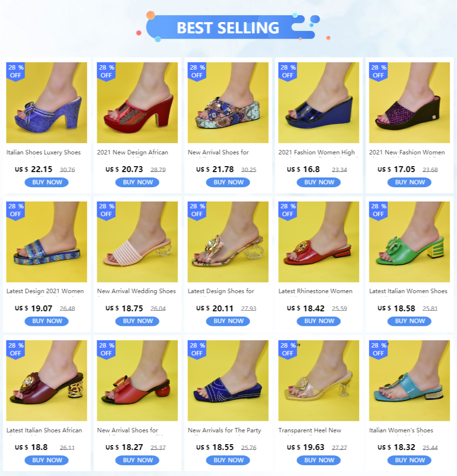Viewport: 457px width, 476px height.
Task: Buy the US $22.15 Italian Shoes
Action: pyautogui.click(x=47, y=182)
